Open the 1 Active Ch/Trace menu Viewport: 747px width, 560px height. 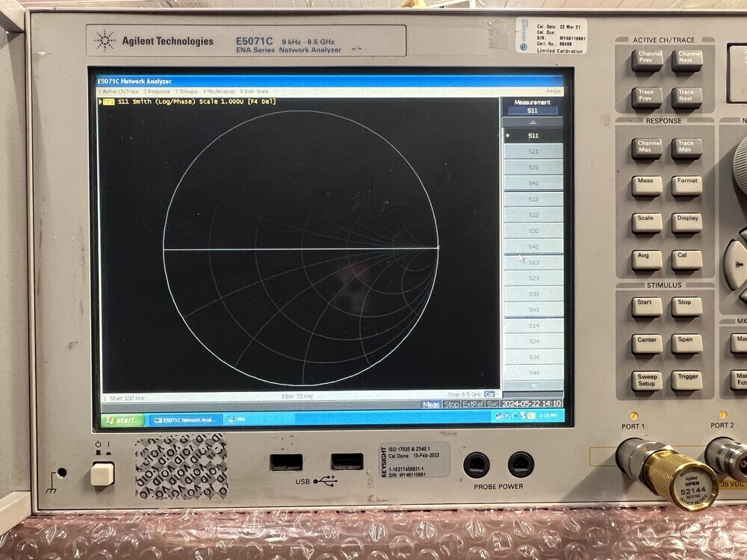click(x=119, y=91)
